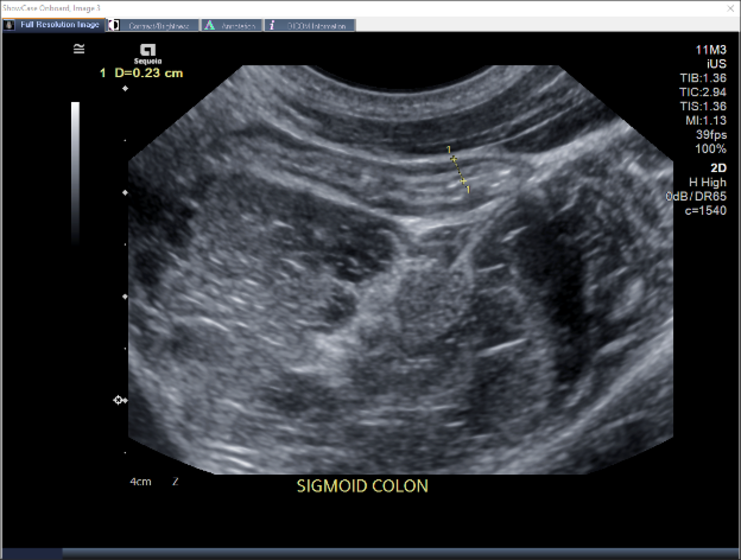Click the focal zone marker on depth scale
This screenshot has height=560, width=741.
(118, 400)
